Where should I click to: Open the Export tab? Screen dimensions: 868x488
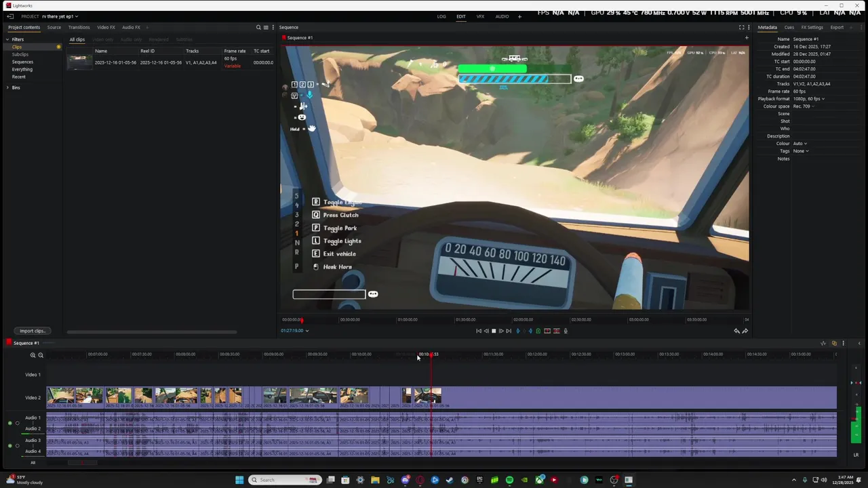coord(837,27)
